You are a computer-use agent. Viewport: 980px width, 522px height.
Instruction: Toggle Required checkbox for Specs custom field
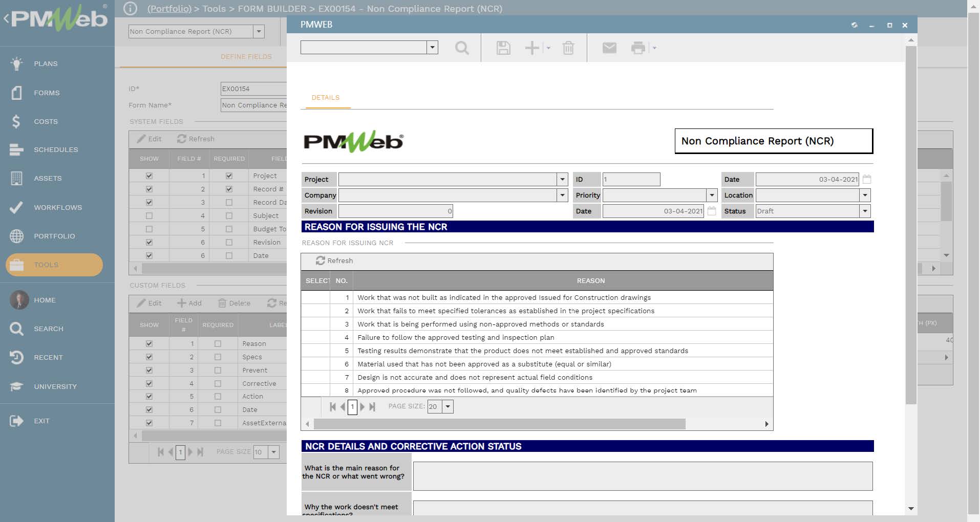218,357
